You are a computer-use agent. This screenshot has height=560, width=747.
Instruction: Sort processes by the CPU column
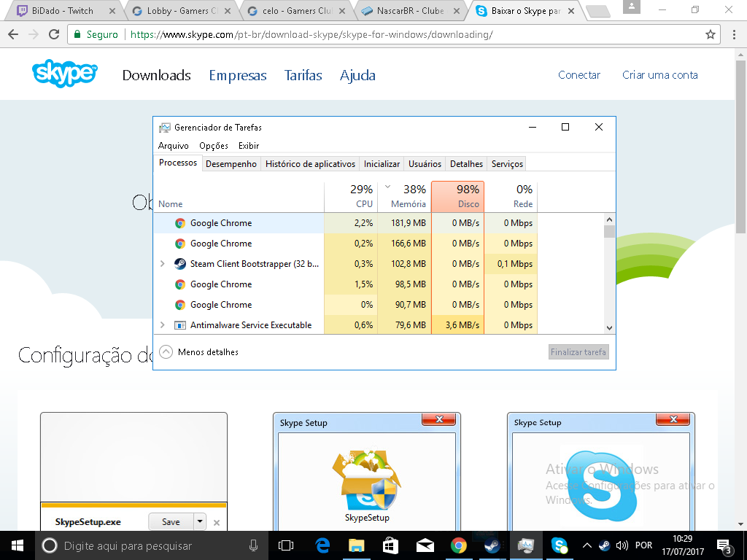pos(351,197)
